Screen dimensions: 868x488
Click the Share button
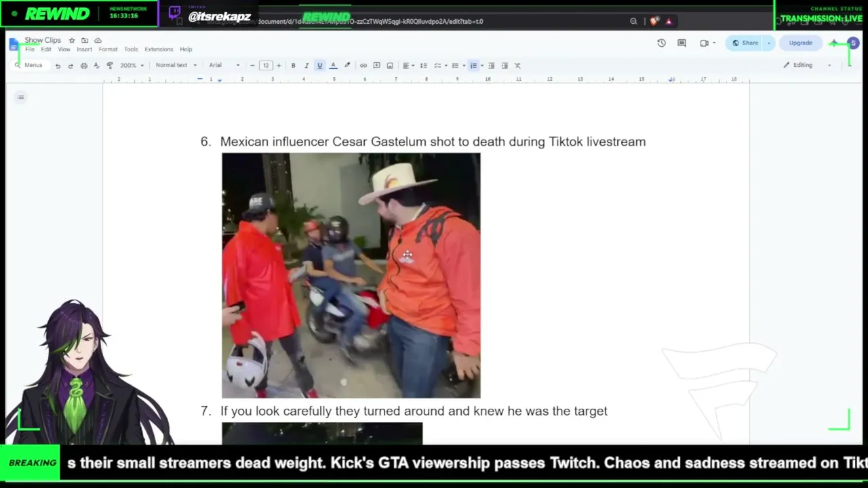745,43
